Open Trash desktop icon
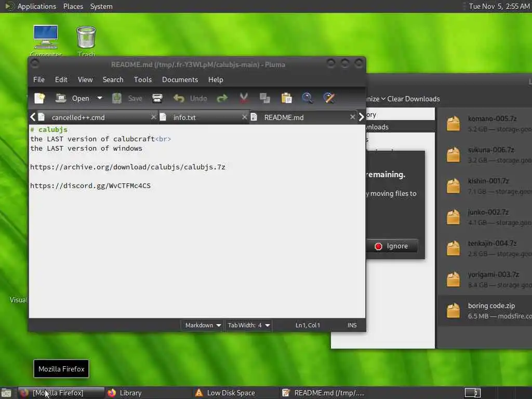This screenshot has height=399, width=532. [x=86, y=41]
